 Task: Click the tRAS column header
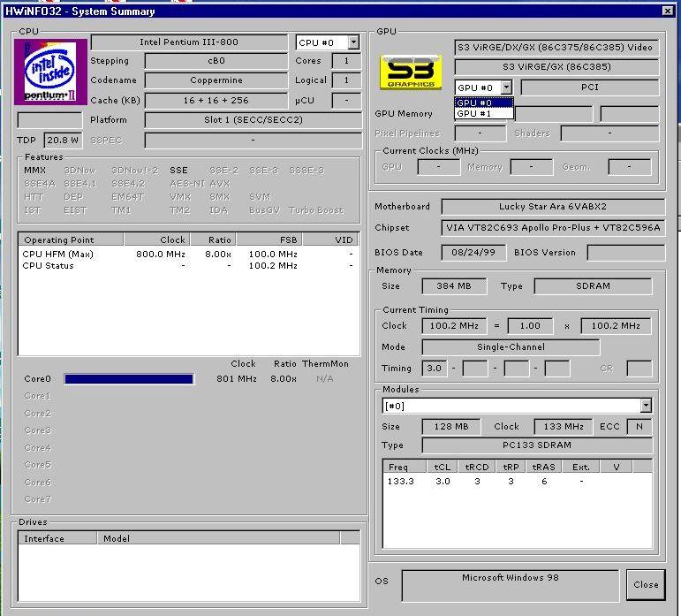pyautogui.click(x=544, y=467)
